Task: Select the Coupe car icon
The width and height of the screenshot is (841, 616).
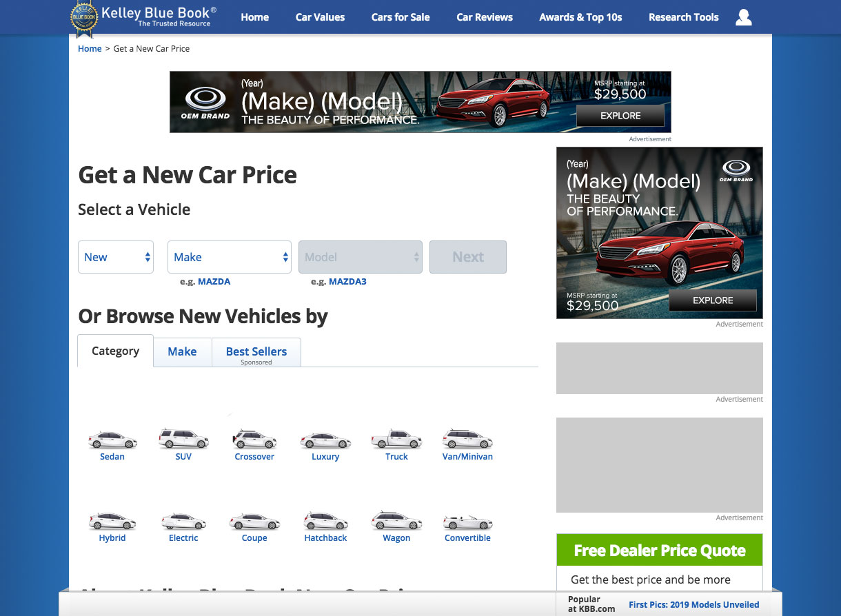Action: (254, 522)
